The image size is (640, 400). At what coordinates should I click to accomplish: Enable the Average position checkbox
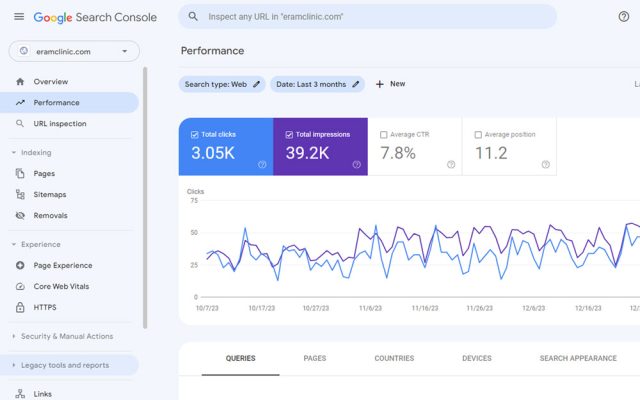(x=478, y=134)
